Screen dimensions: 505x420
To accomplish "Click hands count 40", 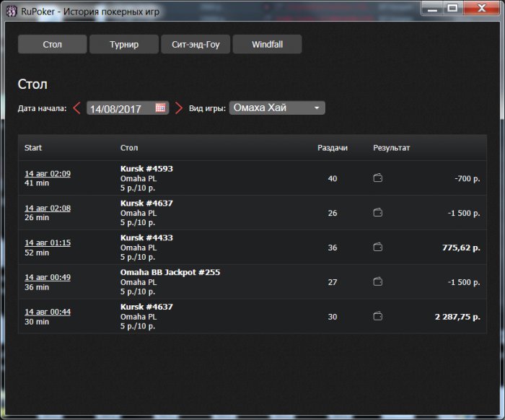I will pyautogui.click(x=333, y=178).
